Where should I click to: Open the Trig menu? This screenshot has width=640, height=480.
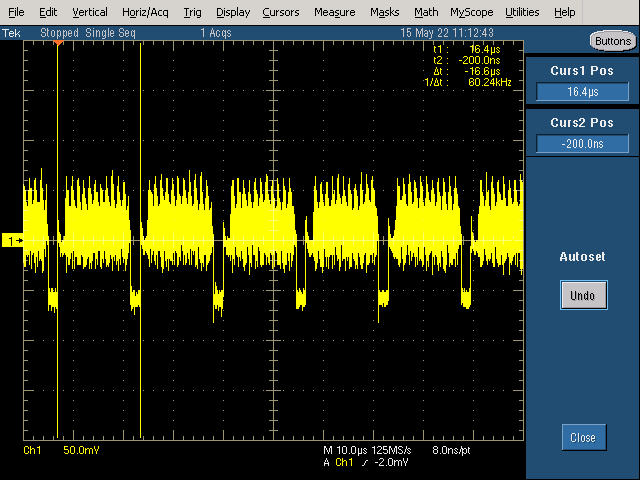point(192,12)
